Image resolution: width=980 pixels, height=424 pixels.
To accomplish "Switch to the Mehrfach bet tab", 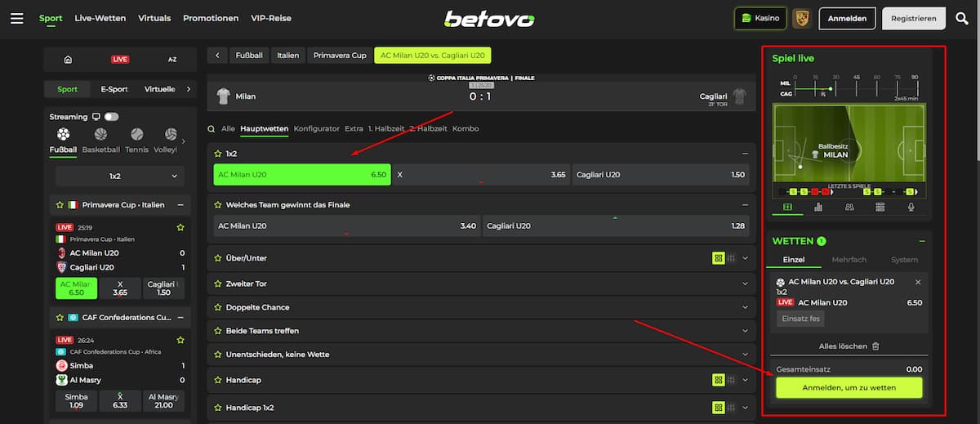I will pyautogui.click(x=849, y=260).
